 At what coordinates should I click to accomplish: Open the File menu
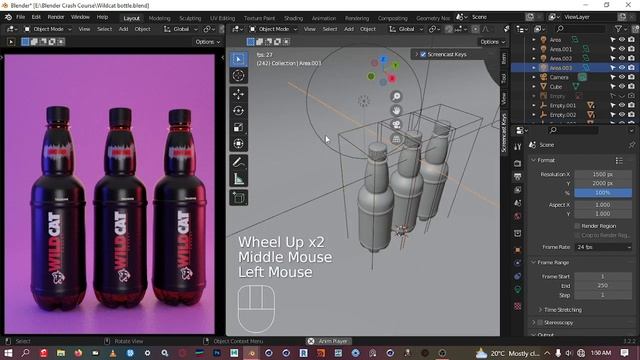20,17
